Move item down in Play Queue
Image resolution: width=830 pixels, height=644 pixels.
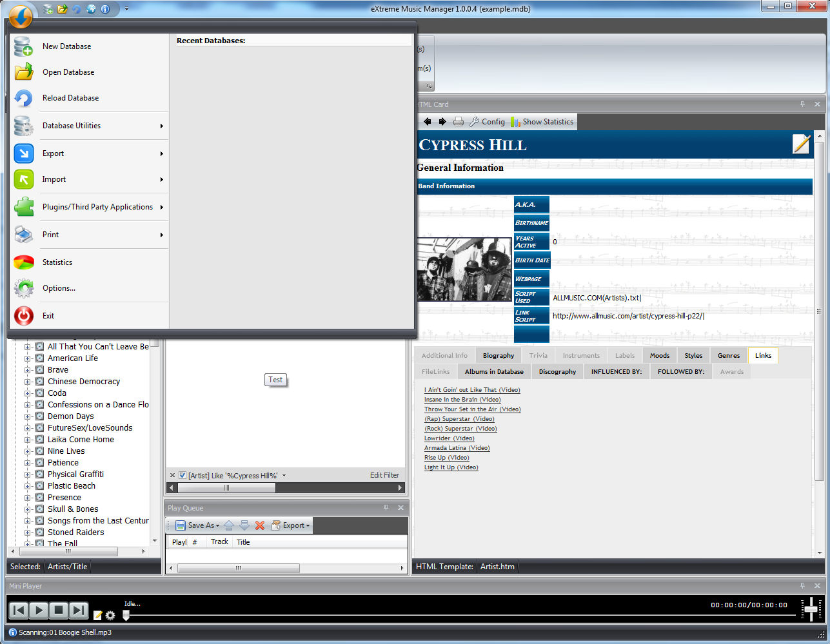click(x=244, y=525)
